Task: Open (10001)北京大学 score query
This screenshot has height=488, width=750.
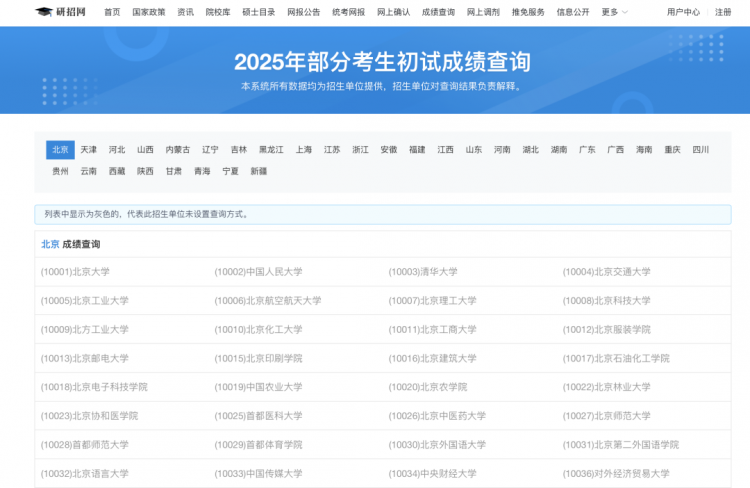Action: coord(75,272)
